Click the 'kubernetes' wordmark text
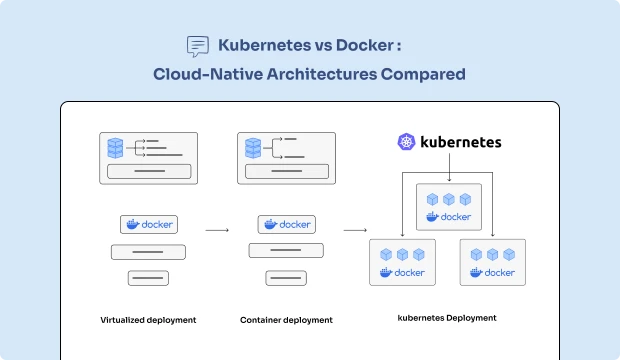 461,142
